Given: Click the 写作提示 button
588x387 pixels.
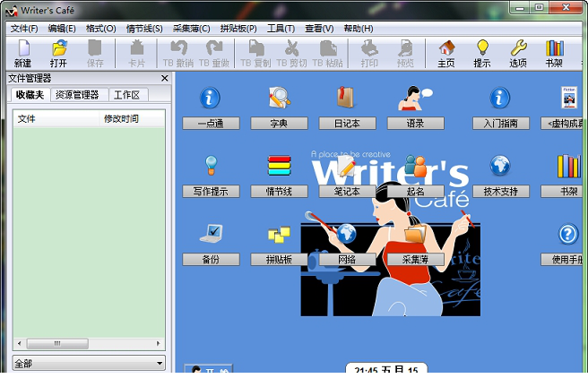Looking at the screenshot, I should point(211,192).
